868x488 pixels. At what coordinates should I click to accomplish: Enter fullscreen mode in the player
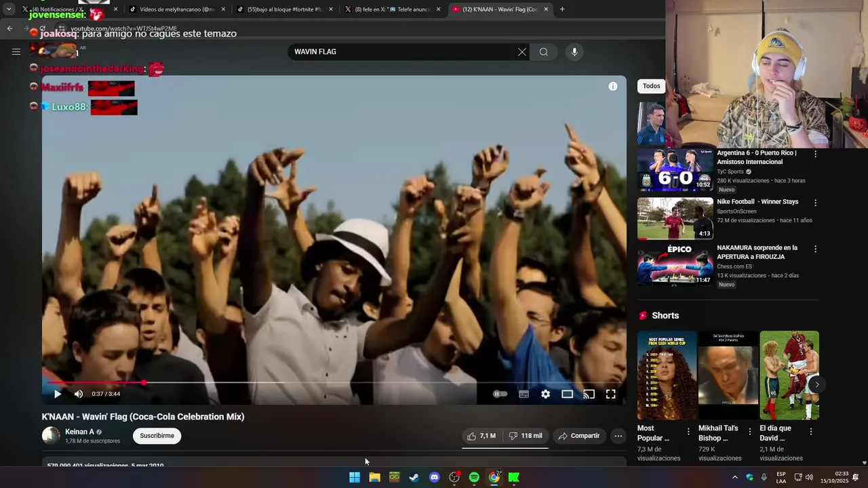[610, 394]
